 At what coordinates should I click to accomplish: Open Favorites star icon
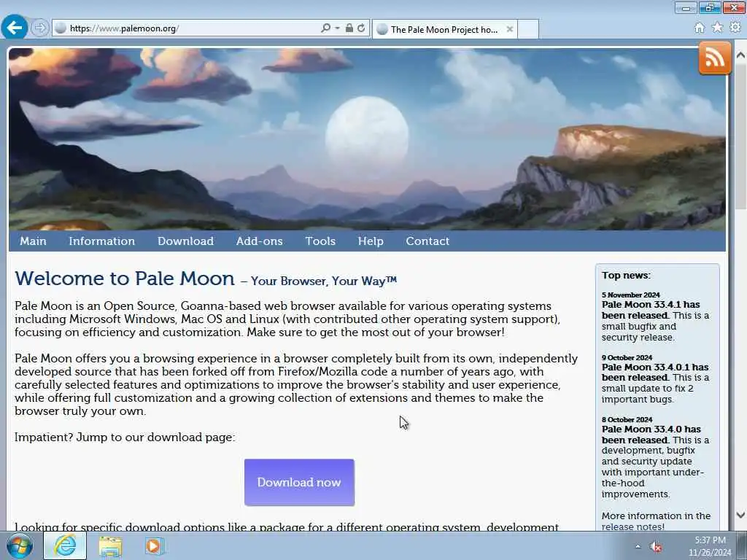(x=718, y=28)
